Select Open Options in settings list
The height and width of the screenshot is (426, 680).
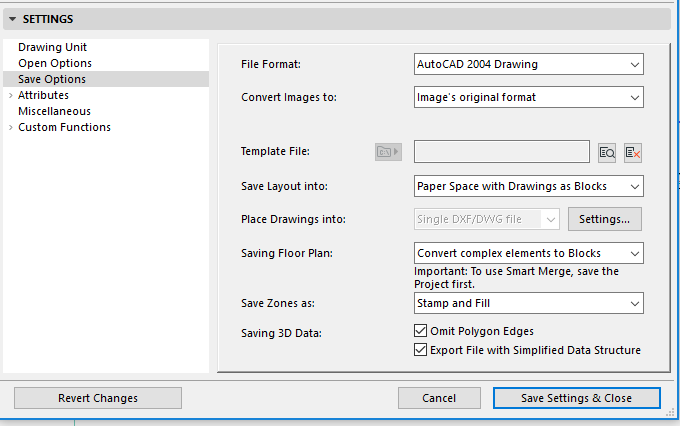[55, 63]
